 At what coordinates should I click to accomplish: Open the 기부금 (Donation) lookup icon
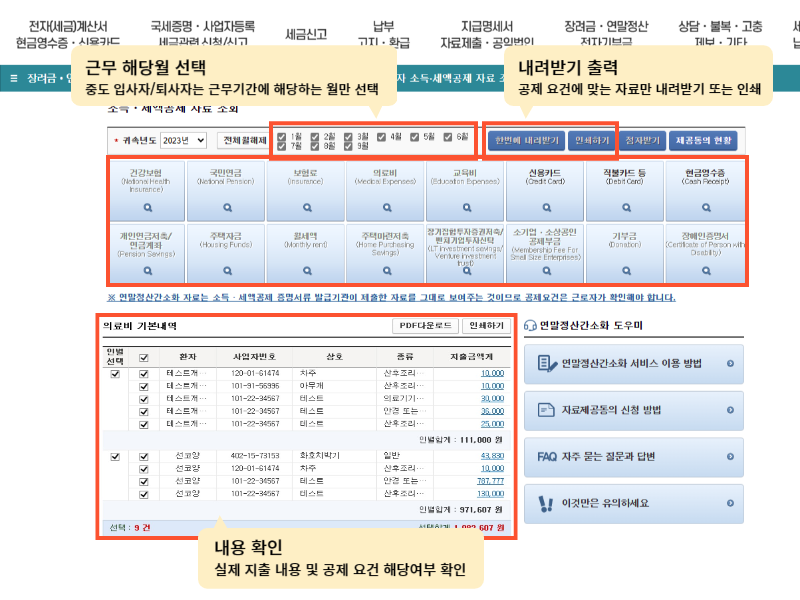tap(626, 270)
